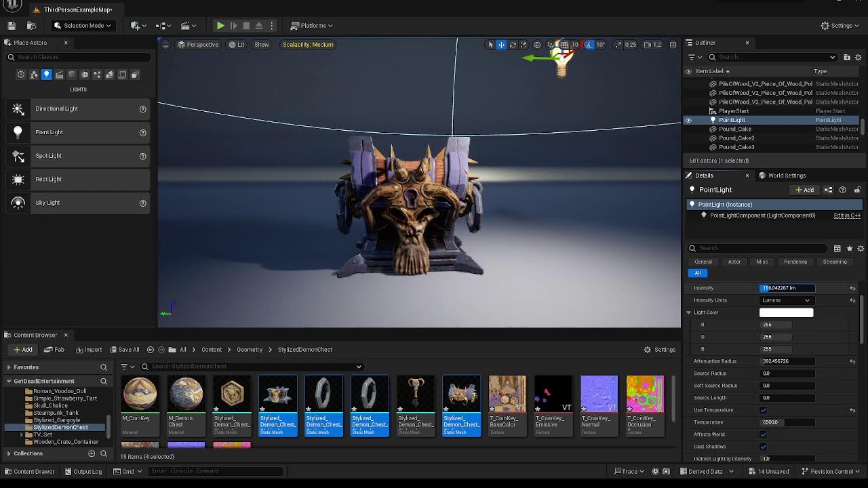Open editor Settings in the top-right toolbar
Image resolution: width=868 pixels, height=488 pixels.
tap(840, 26)
